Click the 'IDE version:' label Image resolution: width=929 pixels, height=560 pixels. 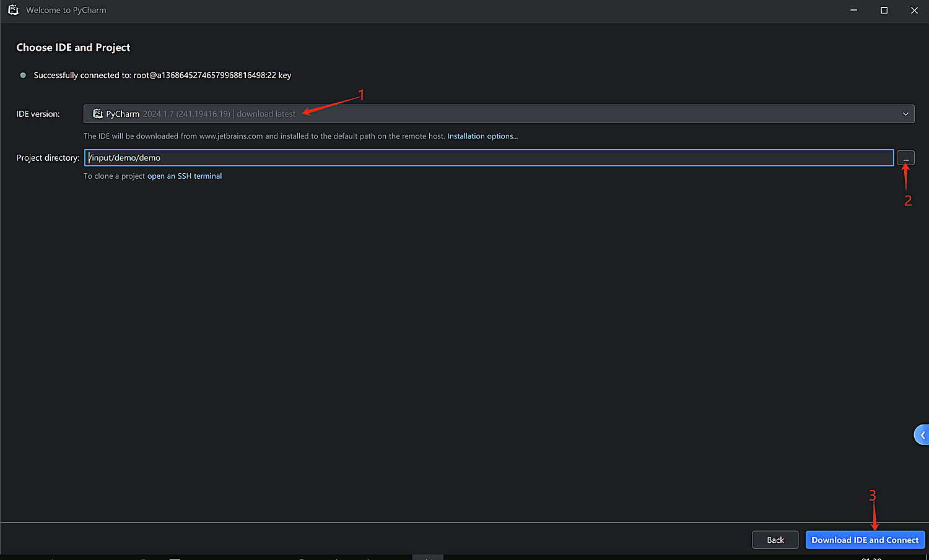[x=38, y=114]
